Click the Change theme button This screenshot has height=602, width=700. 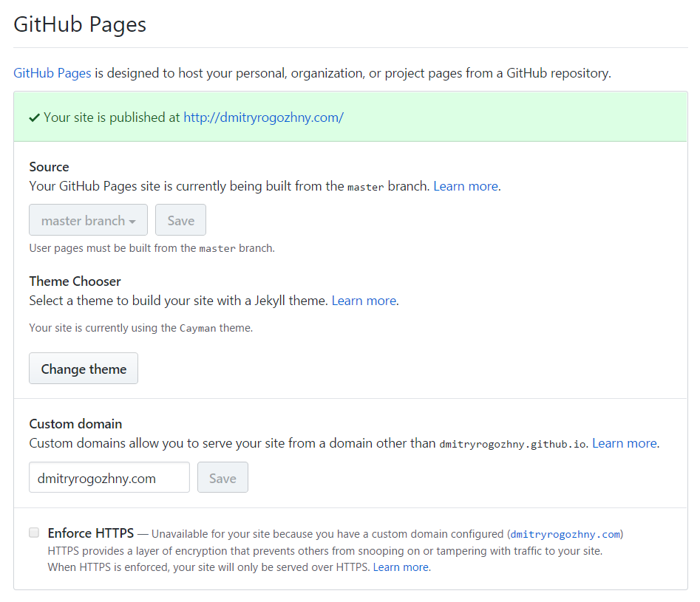tap(84, 369)
